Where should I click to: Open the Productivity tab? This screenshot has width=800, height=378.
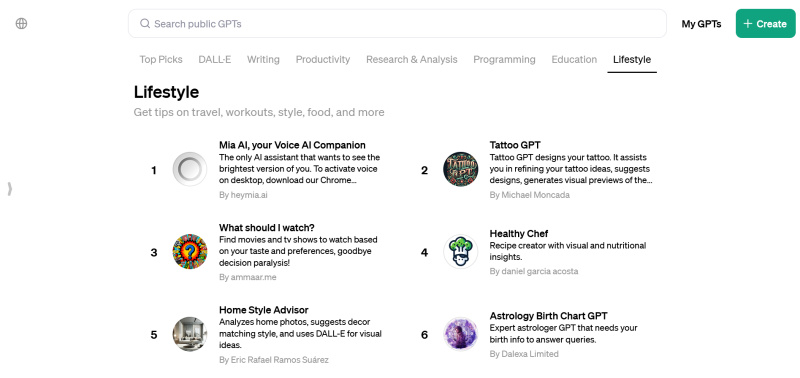click(x=323, y=60)
